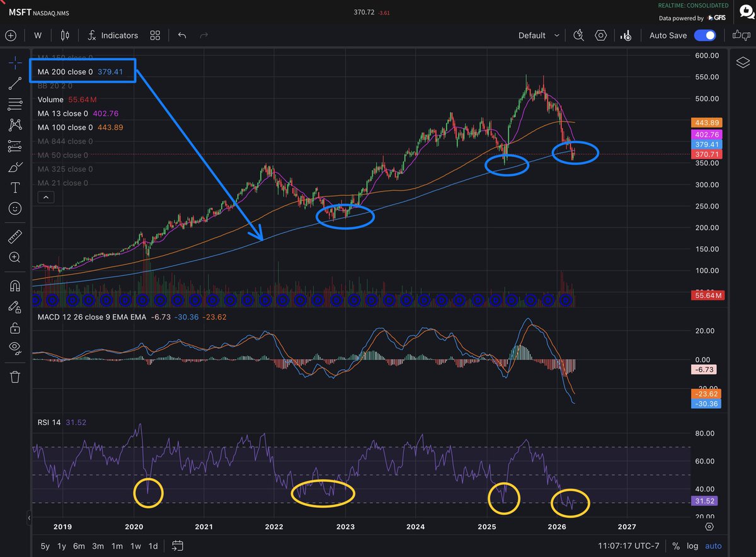Screen dimensions: 756x557
Task: Select the Volume 55.64M legend entry
Action: click(67, 100)
